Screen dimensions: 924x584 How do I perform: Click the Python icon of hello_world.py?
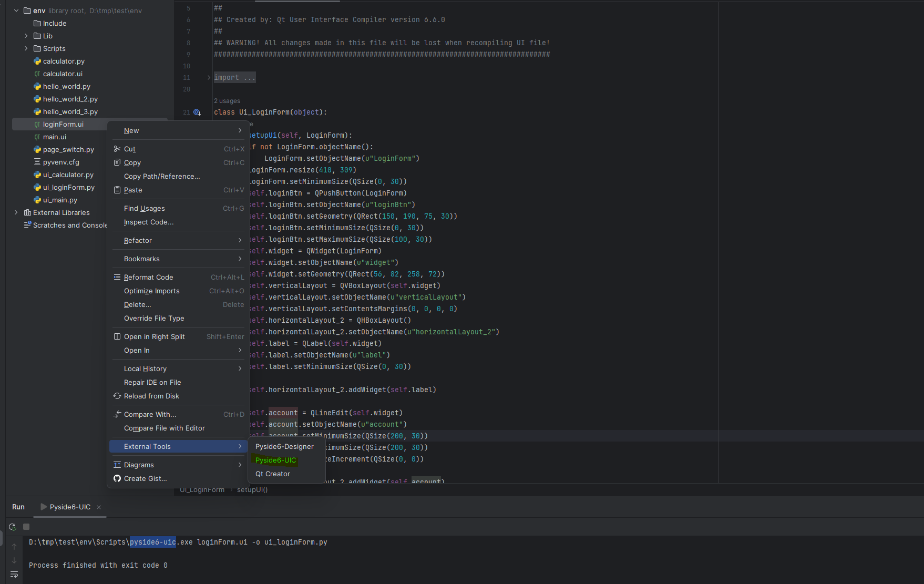pyautogui.click(x=37, y=87)
